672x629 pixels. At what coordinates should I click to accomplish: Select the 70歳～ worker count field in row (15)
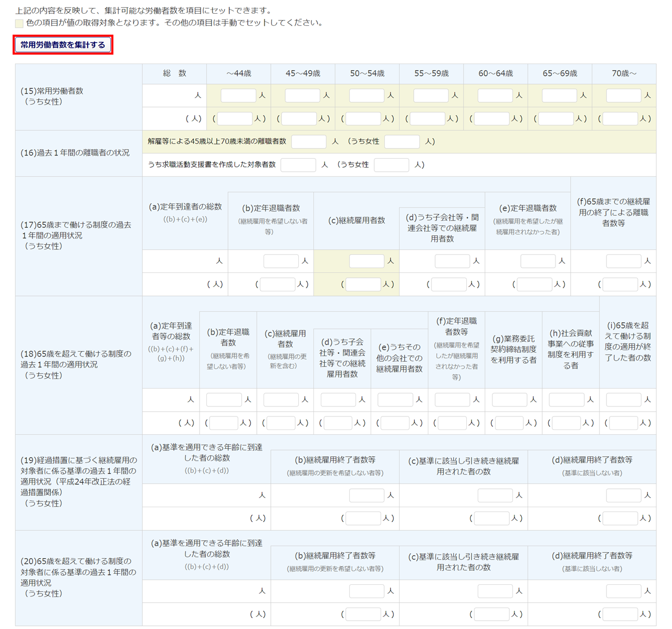click(x=624, y=96)
